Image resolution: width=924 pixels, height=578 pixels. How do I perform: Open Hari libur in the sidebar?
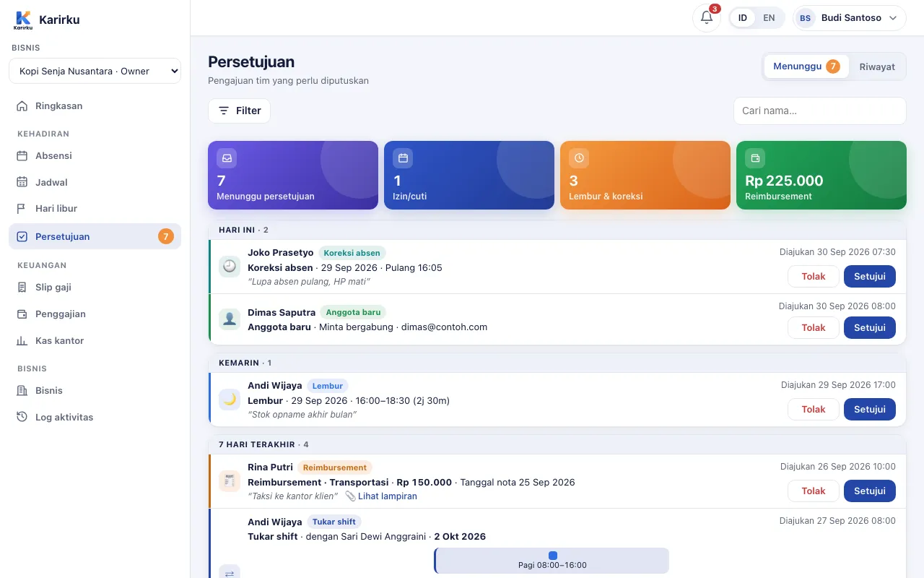pos(95,208)
